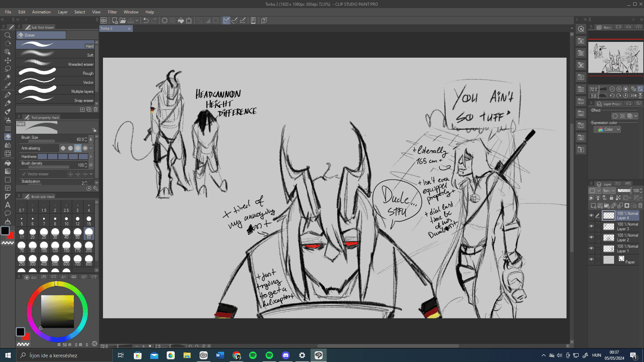This screenshot has width=644, height=362.
Task: Select the Eyedropper tool
Action: (x=8, y=85)
